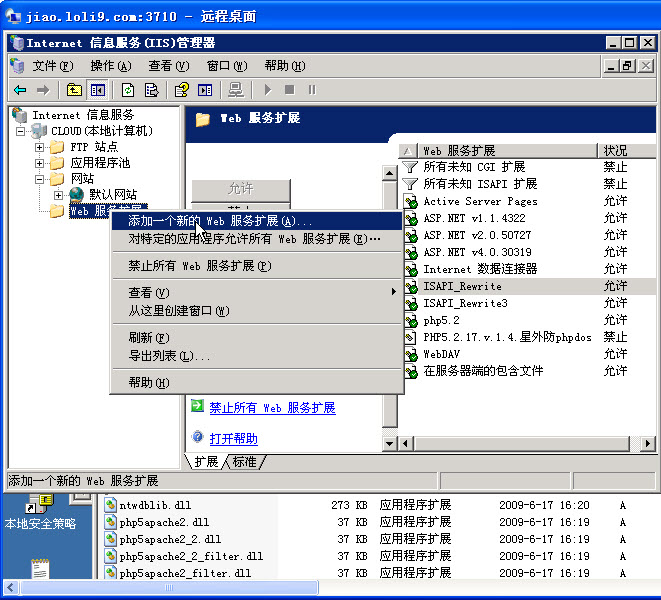Open the 查看(V) menu bar item
Screen dimensions: 661x600
[169, 66]
